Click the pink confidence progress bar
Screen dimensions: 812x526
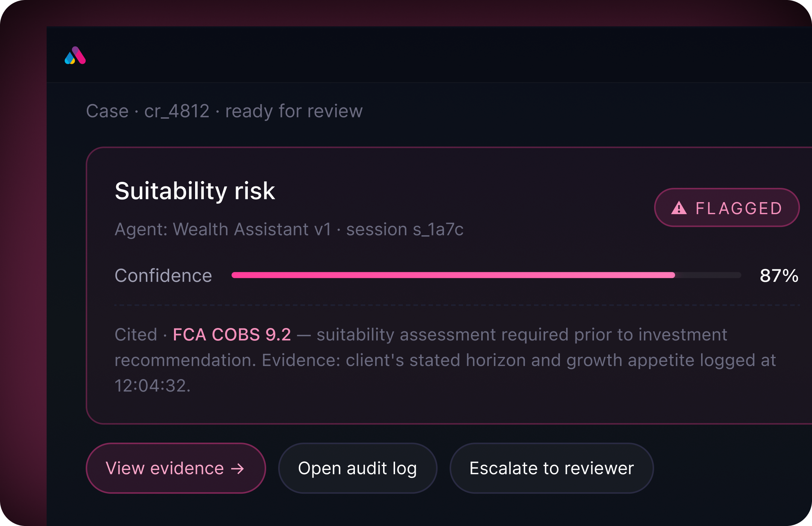click(x=453, y=275)
